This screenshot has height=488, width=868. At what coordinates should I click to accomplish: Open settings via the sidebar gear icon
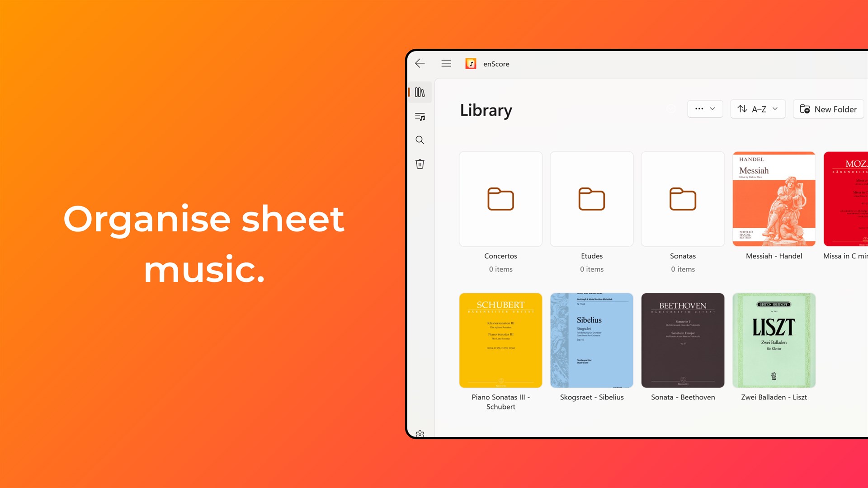point(420,434)
